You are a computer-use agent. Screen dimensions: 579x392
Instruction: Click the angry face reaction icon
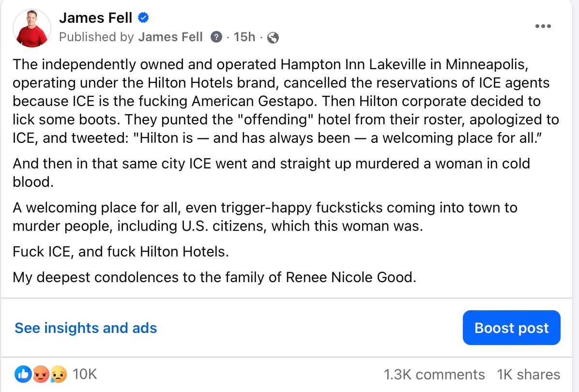41,374
